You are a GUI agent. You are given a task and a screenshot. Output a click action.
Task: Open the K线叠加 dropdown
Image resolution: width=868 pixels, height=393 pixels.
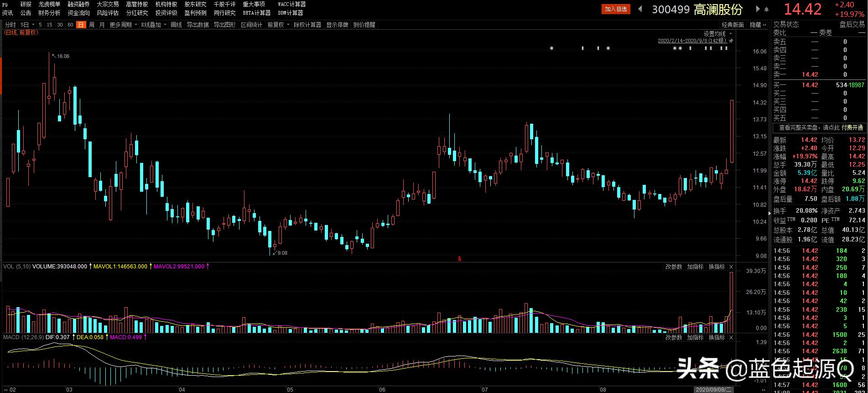(x=154, y=25)
